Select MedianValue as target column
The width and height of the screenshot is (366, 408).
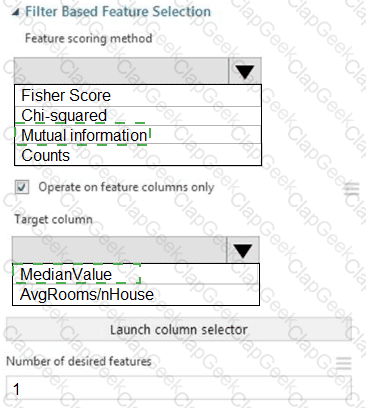pos(136,274)
